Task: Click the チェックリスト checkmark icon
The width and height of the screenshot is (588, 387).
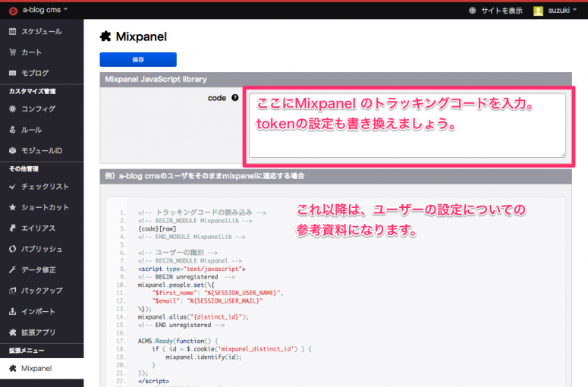Action: click(x=12, y=187)
